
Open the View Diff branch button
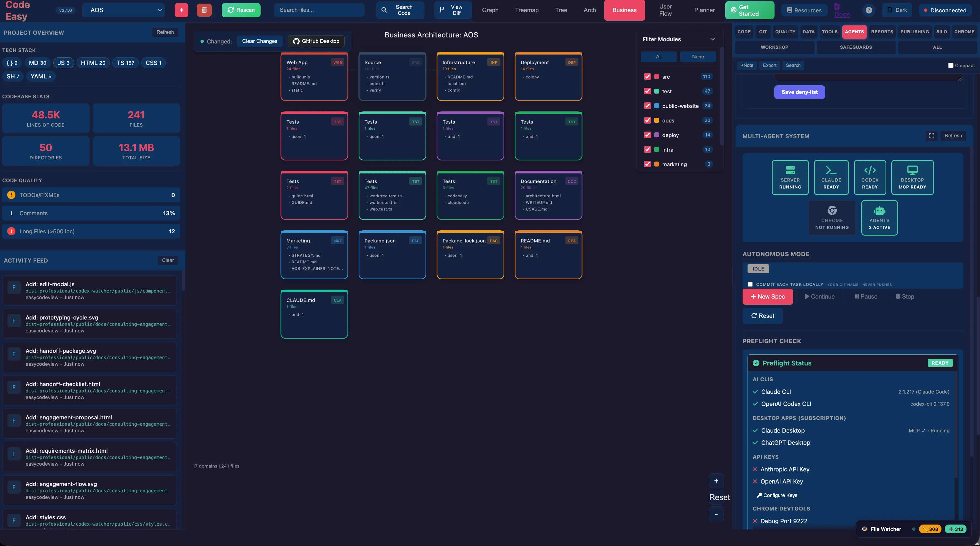452,10
